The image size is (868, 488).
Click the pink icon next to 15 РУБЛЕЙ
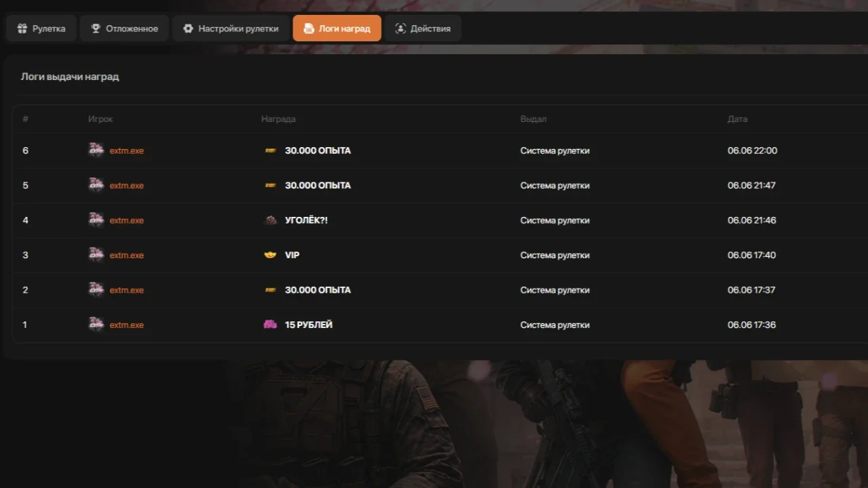(270, 325)
